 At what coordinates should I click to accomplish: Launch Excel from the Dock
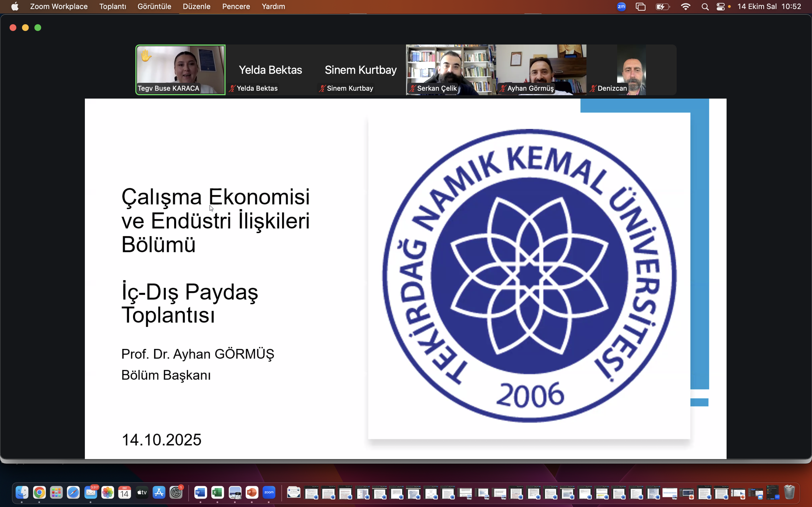click(217, 492)
